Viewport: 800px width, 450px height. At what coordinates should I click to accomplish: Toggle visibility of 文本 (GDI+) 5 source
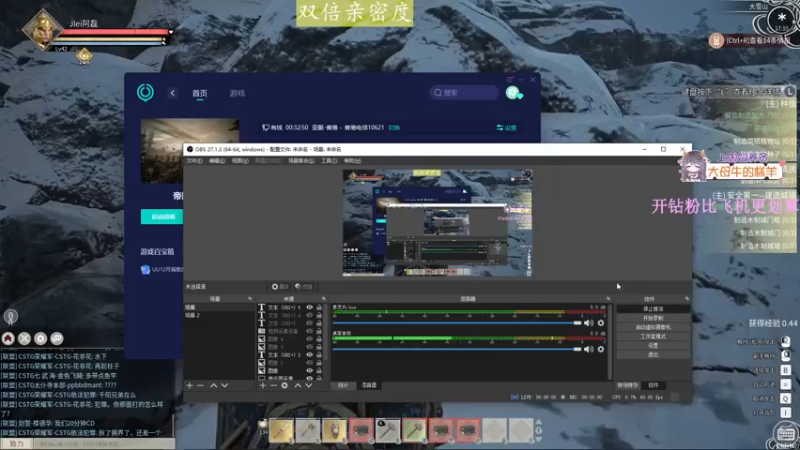pyautogui.click(x=310, y=308)
